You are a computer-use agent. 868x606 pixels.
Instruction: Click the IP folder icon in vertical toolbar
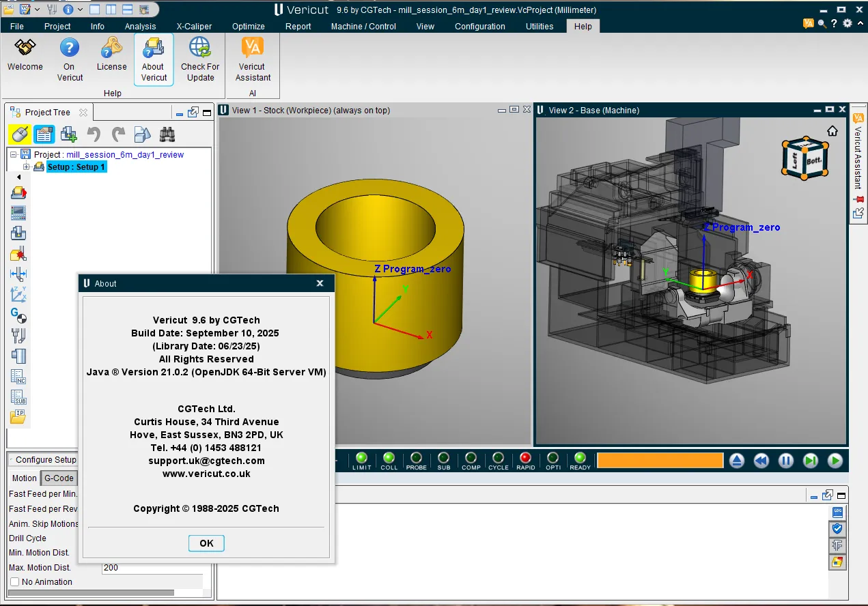tap(18, 417)
